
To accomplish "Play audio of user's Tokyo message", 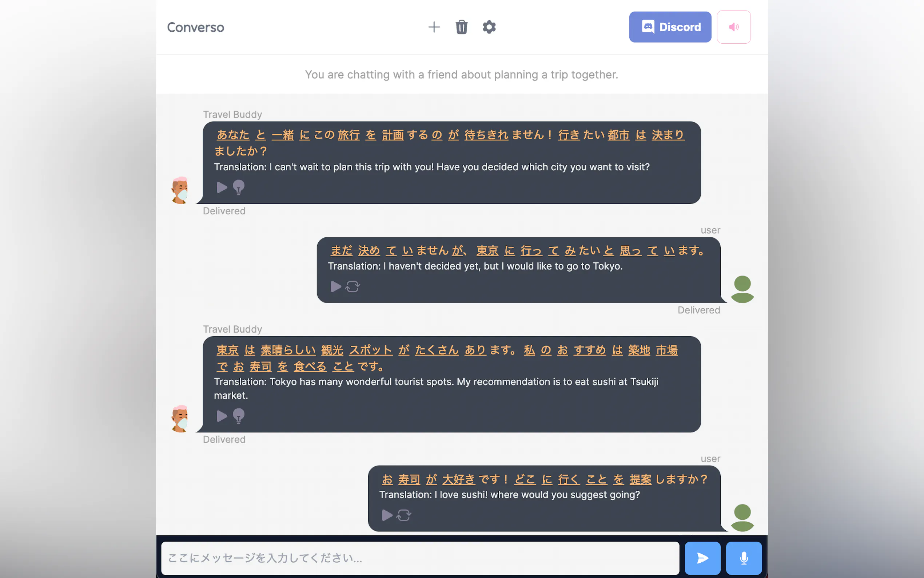I will [335, 286].
